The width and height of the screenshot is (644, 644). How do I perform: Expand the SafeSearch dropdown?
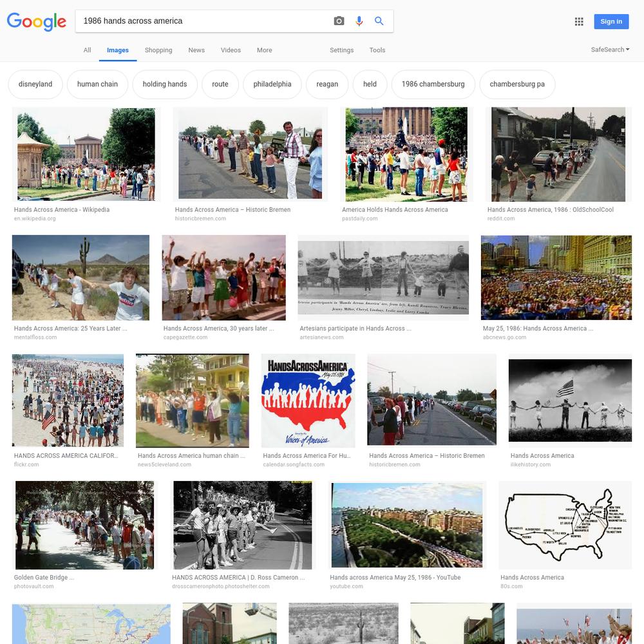pyautogui.click(x=610, y=50)
